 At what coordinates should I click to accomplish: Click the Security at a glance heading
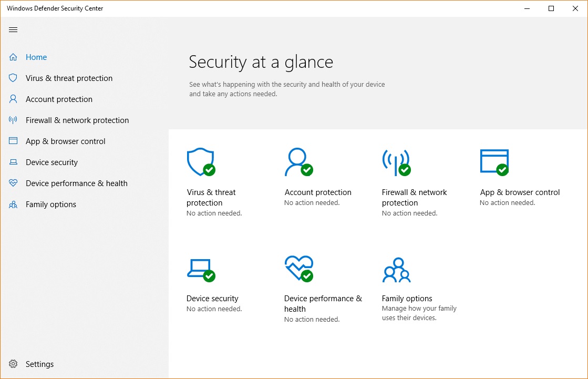[x=261, y=62]
